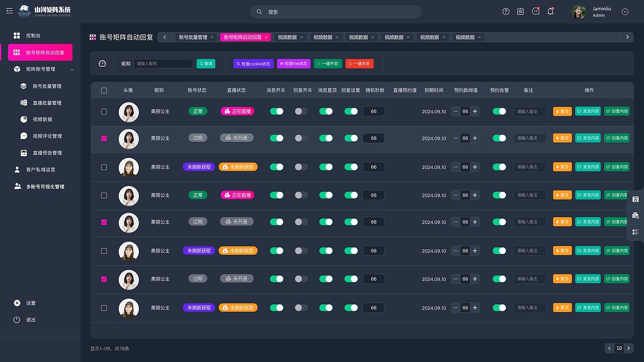Click the 查询 button
This screenshot has height=362, width=644.
pos(206,64)
